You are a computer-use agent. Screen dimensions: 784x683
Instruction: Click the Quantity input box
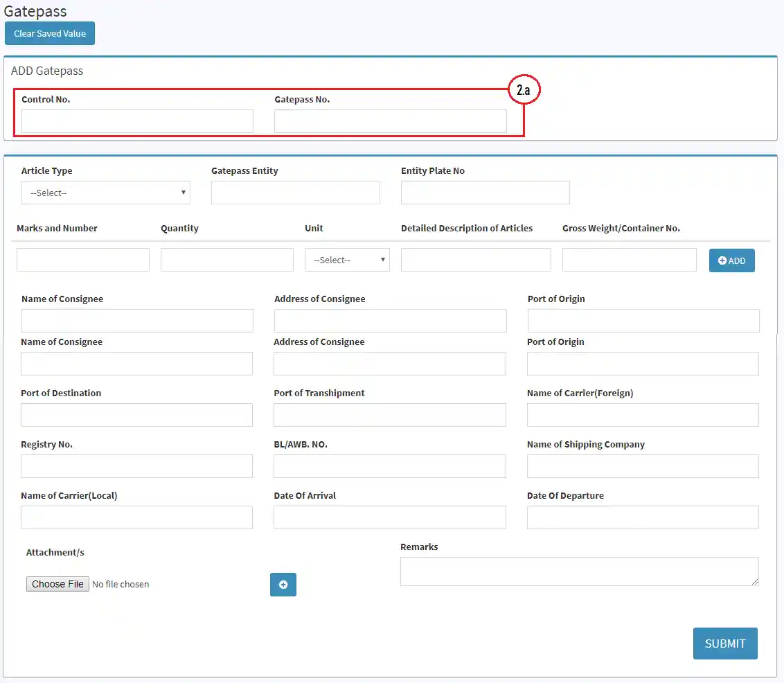pyautogui.click(x=227, y=260)
